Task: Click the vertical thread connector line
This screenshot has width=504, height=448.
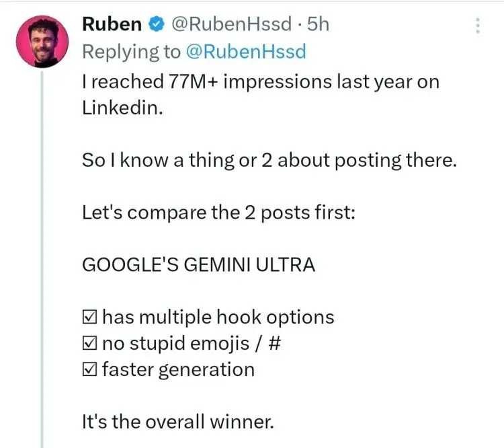Action: [42, 259]
